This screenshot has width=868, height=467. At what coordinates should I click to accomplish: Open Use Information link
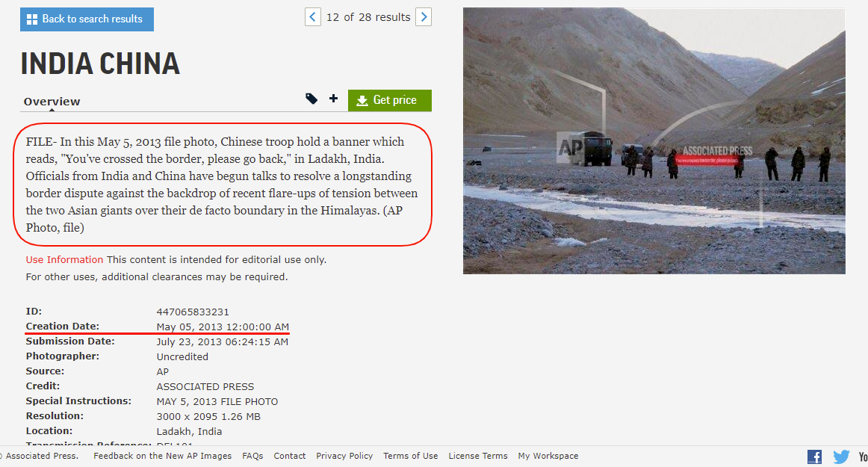pyautogui.click(x=64, y=259)
